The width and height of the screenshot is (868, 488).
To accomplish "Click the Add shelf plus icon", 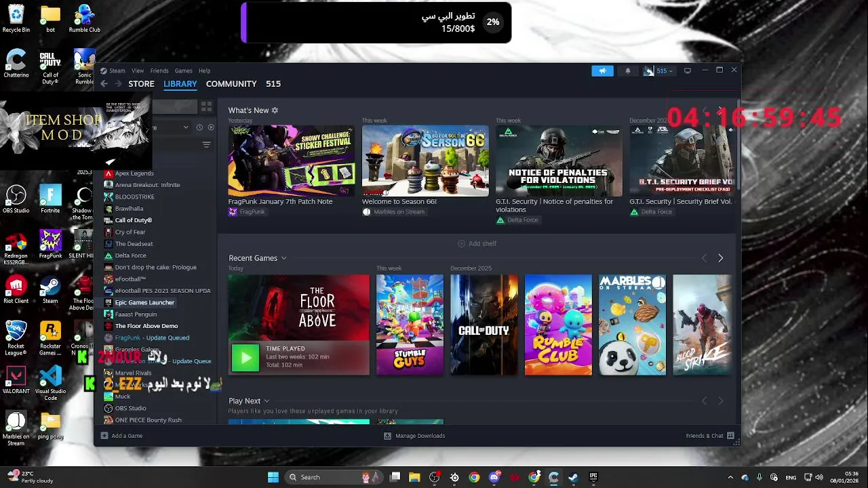I will tap(462, 243).
